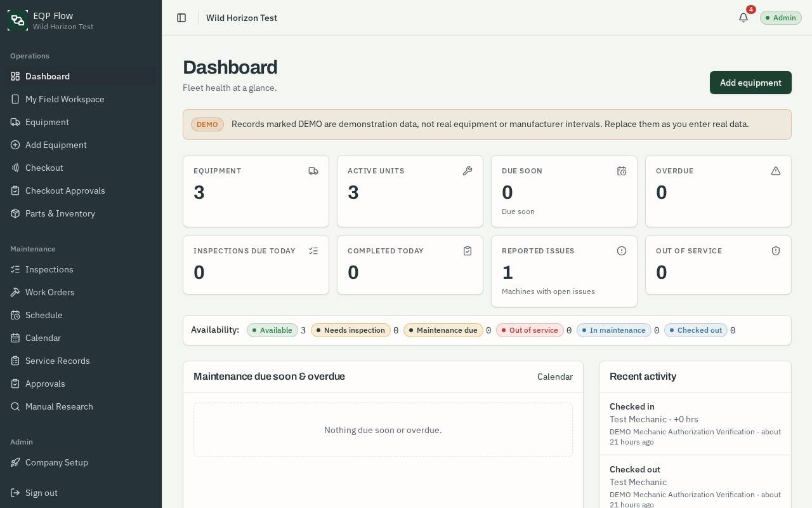The height and width of the screenshot is (508, 812).
Task: Open Calendar in the sidebar
Action: (x=81, y=338)
